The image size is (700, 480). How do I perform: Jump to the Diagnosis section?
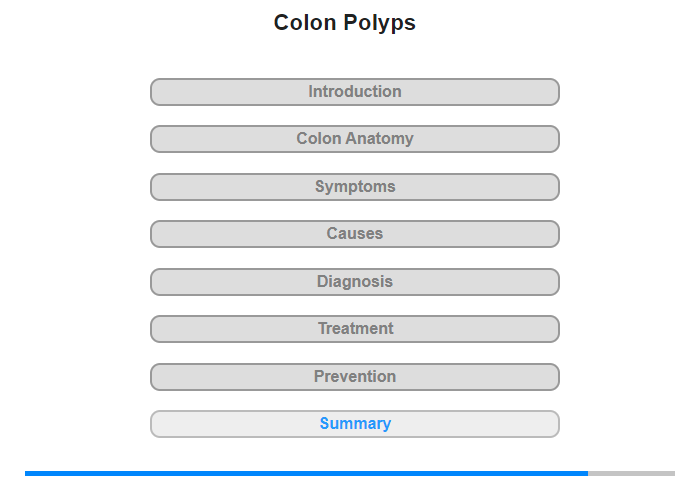354,282
